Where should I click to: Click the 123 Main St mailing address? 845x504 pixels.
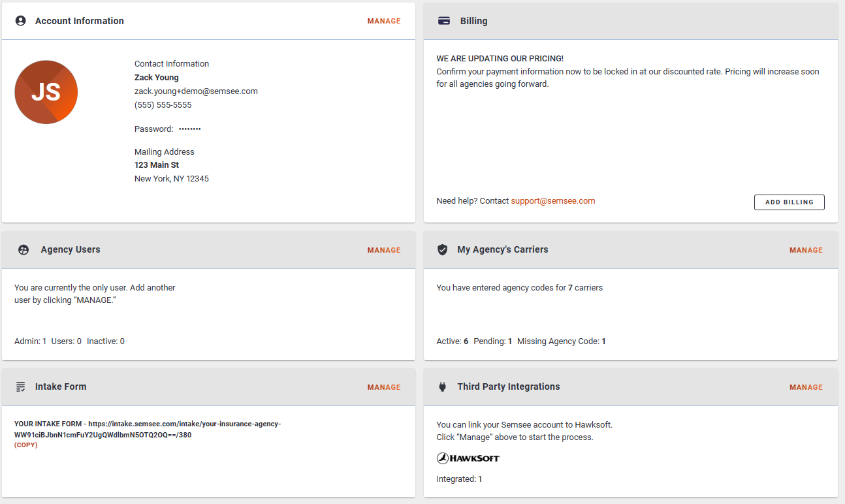(157, 165)
